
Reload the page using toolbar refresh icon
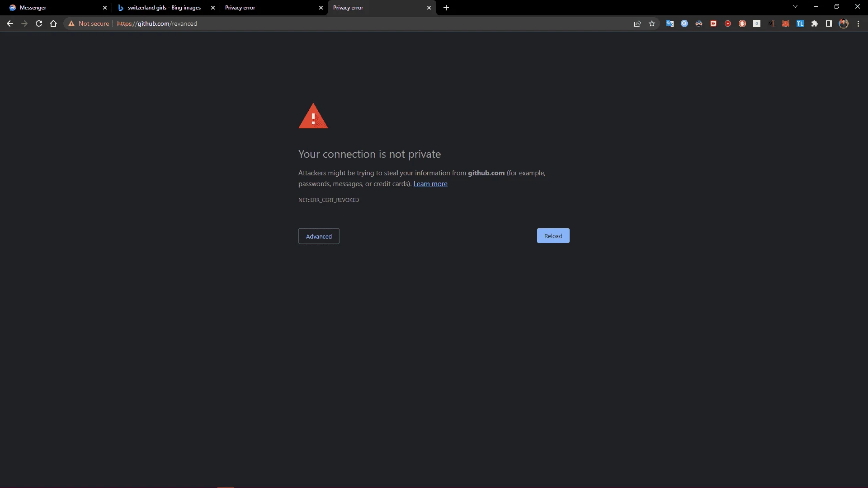point(39,23)
